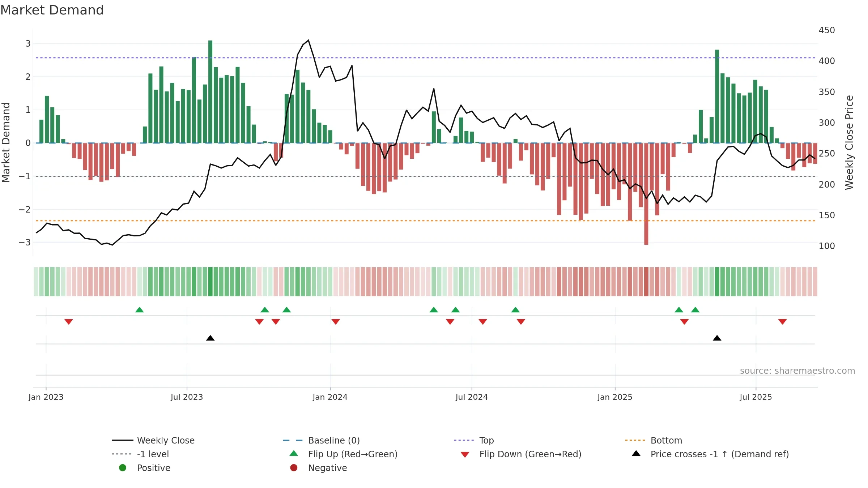The height and width of the screenshot is (488, 868).
Task: Click the green Flip Up triangle legend icon
Action: click(x=294, y=453)
